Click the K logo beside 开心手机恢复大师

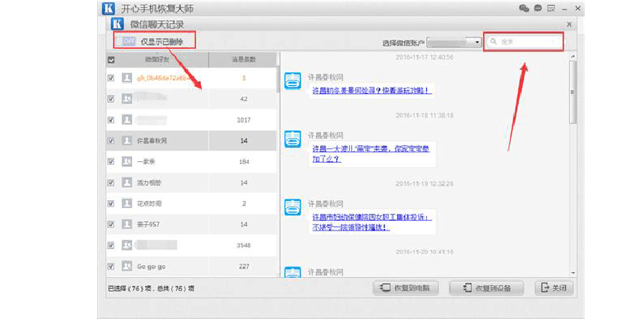(108, 8)
